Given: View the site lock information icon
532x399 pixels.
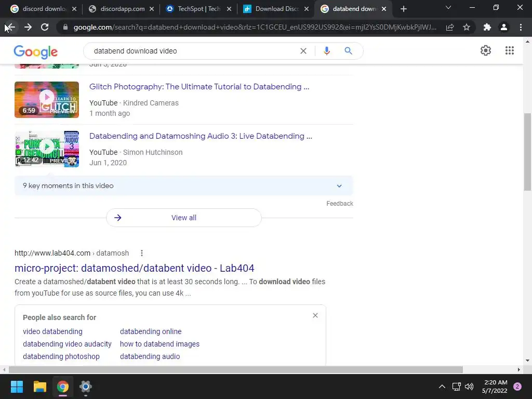Looking at the screenshot, I should point(65,27).
